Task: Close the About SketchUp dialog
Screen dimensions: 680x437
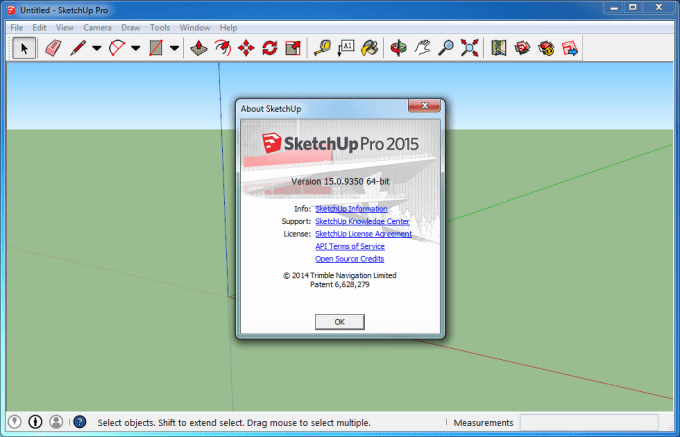Action: click(x=425, y=105)
